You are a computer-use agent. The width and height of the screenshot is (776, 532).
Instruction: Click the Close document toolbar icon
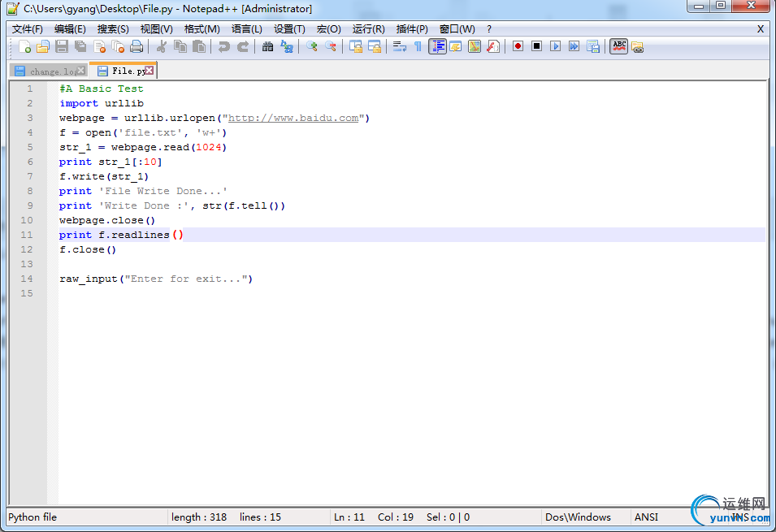coord(99,47)
